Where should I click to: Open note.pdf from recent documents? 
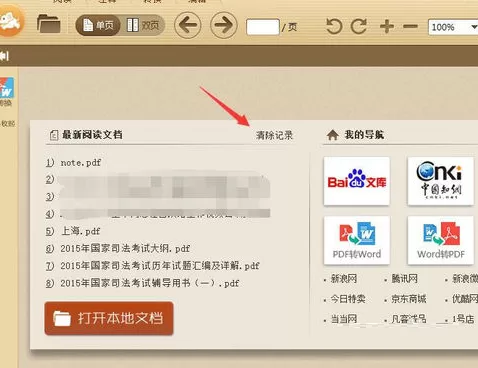point(81,163)
